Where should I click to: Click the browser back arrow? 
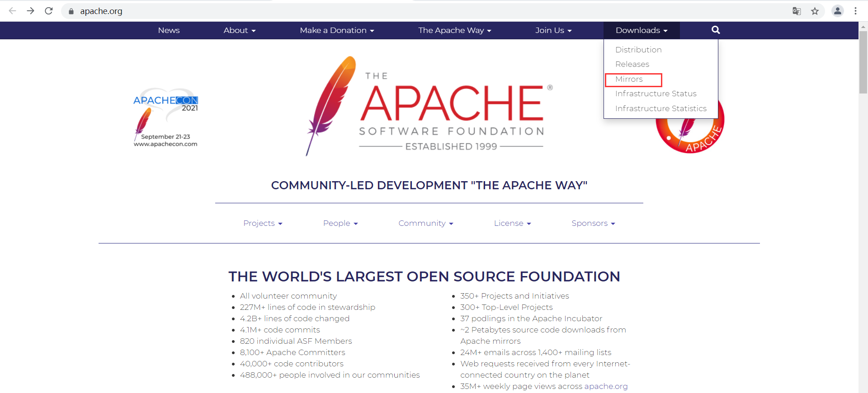(12, 11)
